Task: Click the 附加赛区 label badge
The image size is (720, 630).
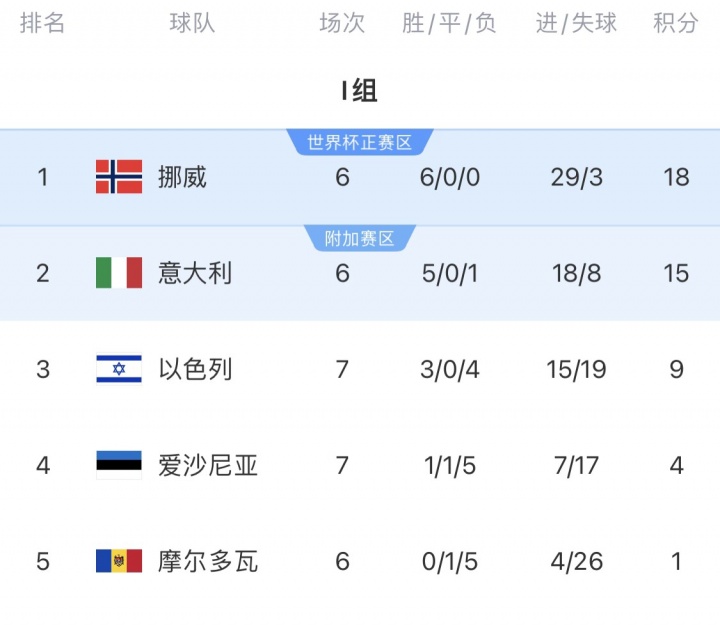Action: pos(360,239)
